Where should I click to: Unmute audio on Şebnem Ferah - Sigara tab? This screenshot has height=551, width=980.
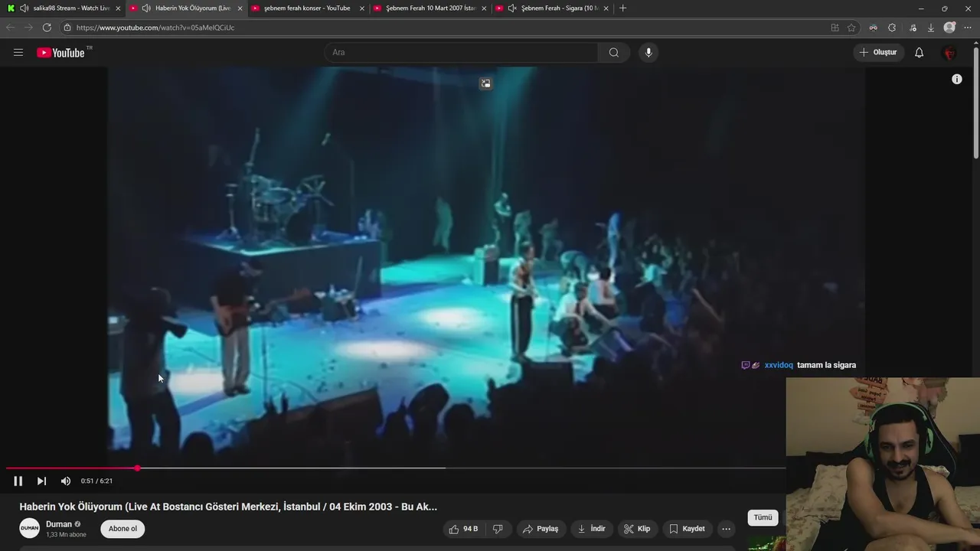(x=512, y=8)
